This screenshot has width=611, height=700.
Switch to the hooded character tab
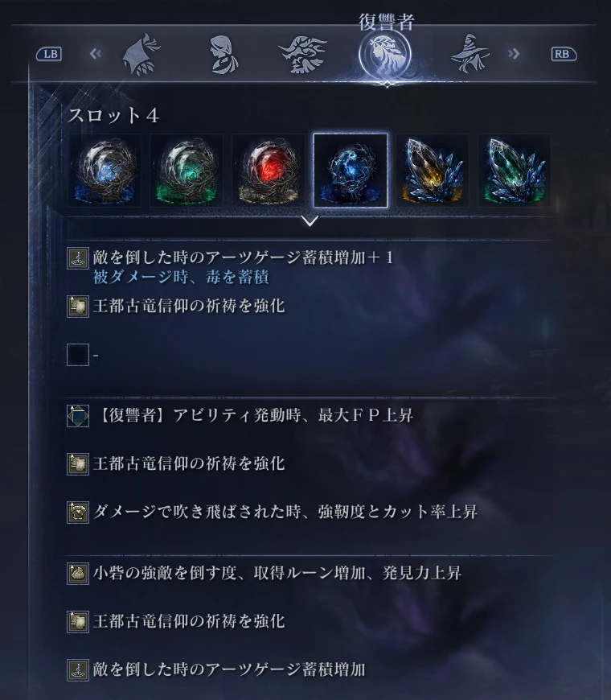pyautogui.click(x=141, y=55)
